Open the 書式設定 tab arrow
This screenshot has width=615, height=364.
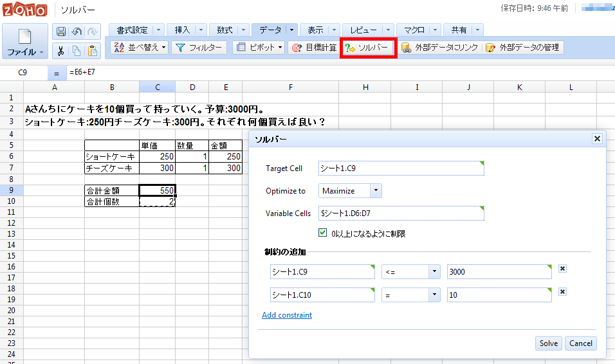pos(158,30)
